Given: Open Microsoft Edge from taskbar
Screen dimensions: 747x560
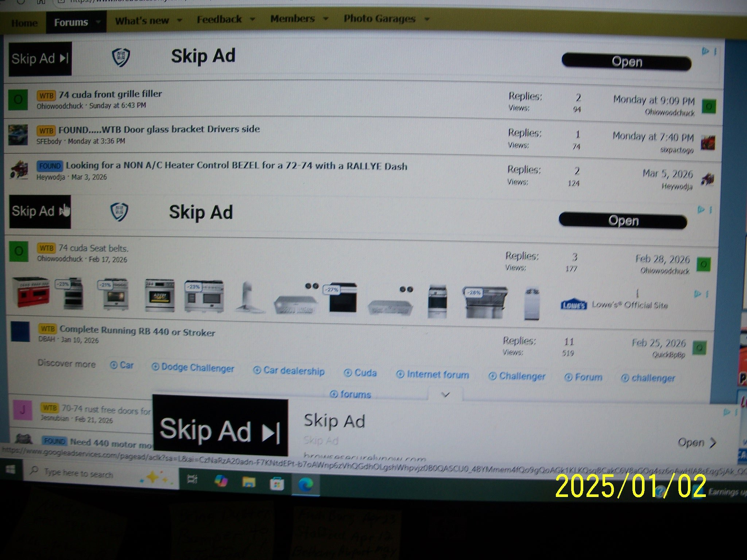Looking at the screenshot, I should (x=305, y=485).
